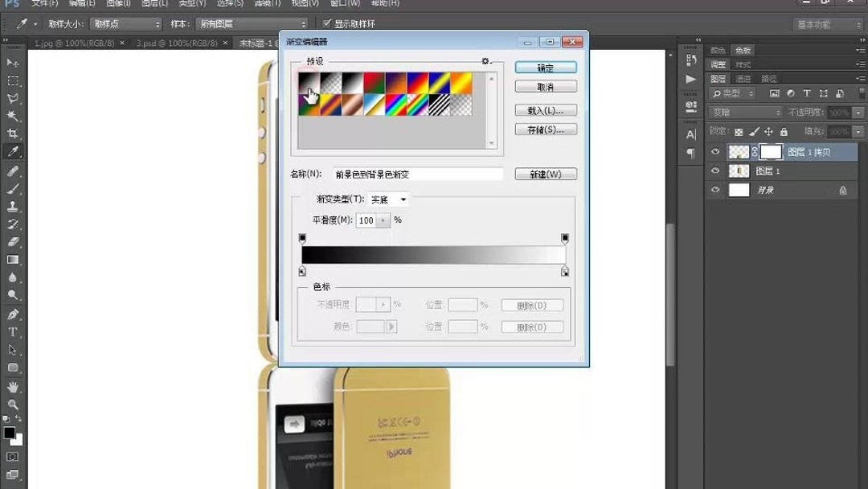
Task: Choose the Move tool
Action: pos(13,63)
